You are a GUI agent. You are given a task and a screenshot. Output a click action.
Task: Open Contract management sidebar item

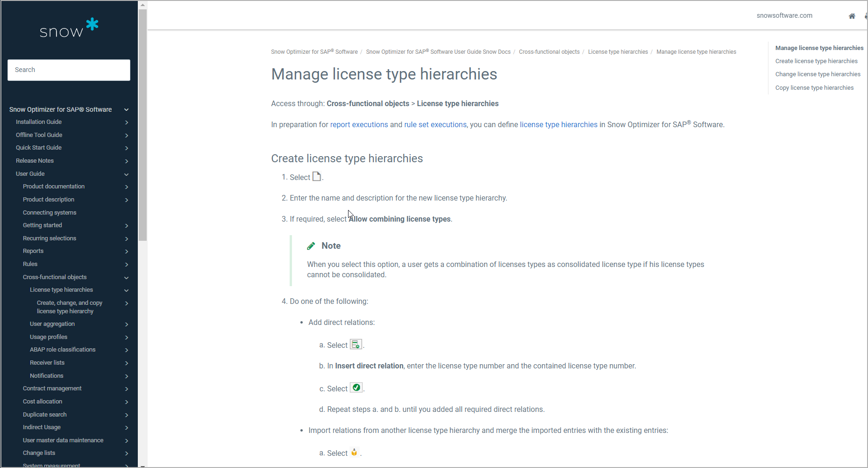pyautogui.click(x=52, y=389)
